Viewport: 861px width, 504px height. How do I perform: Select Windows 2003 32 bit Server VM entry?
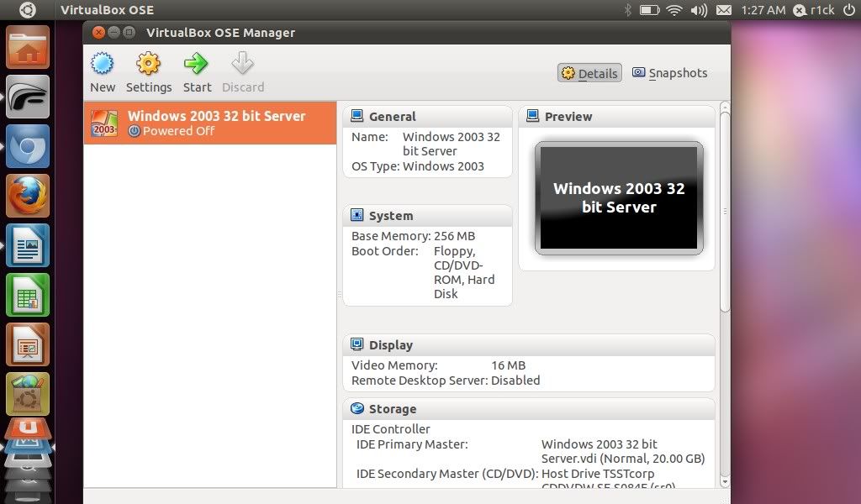pyautogui.click(x=209, y=123)
